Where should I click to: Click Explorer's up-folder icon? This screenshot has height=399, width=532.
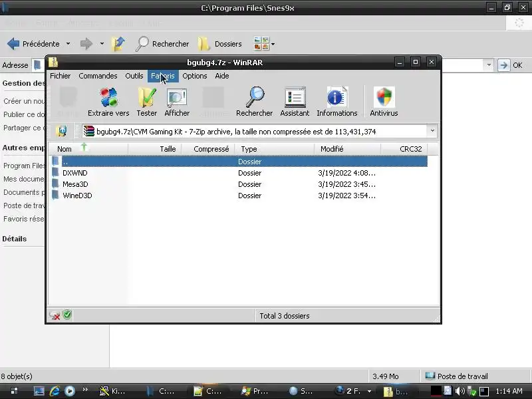click(x=118, y=44)
